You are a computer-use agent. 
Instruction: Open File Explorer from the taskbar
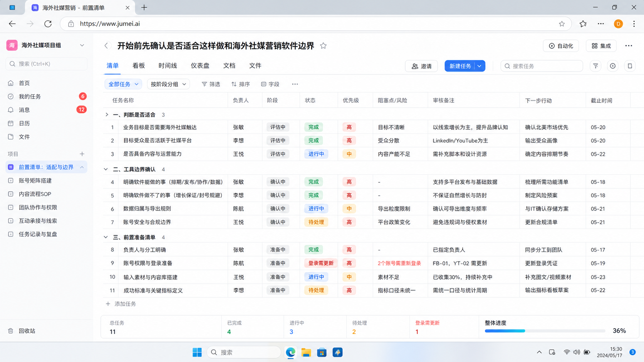[x=306, y=352]
